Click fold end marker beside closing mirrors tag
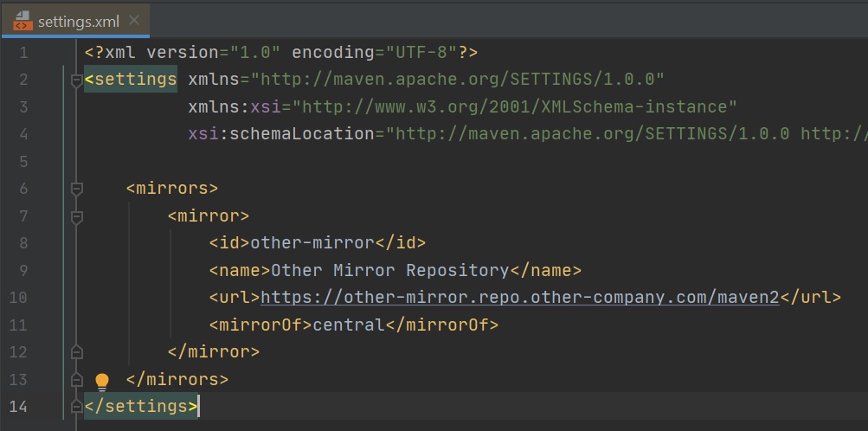This screenshot has width=868, height=431. point(76,379)
